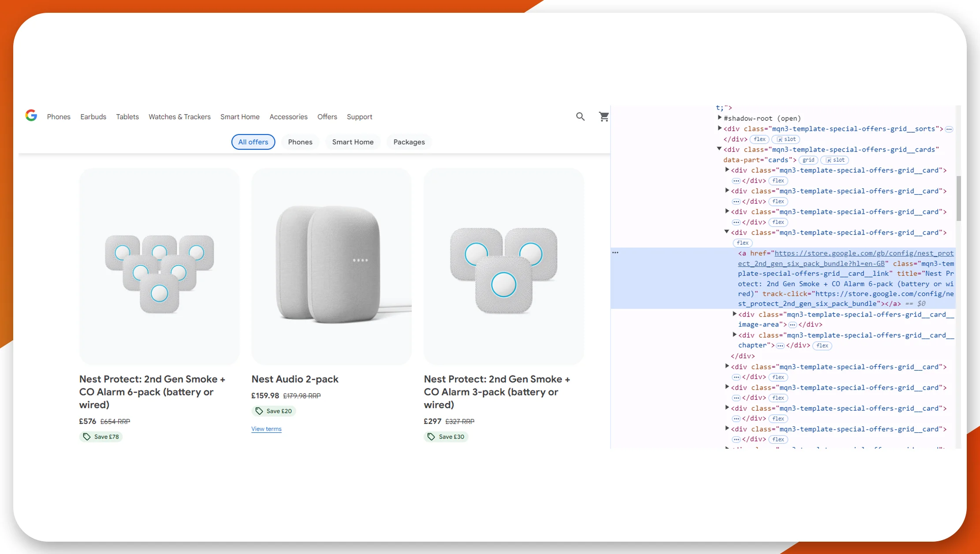This screenshot has width=980, height=554.
Task: Click the title="Nest Protect attribute text
Action: (925, 274)
